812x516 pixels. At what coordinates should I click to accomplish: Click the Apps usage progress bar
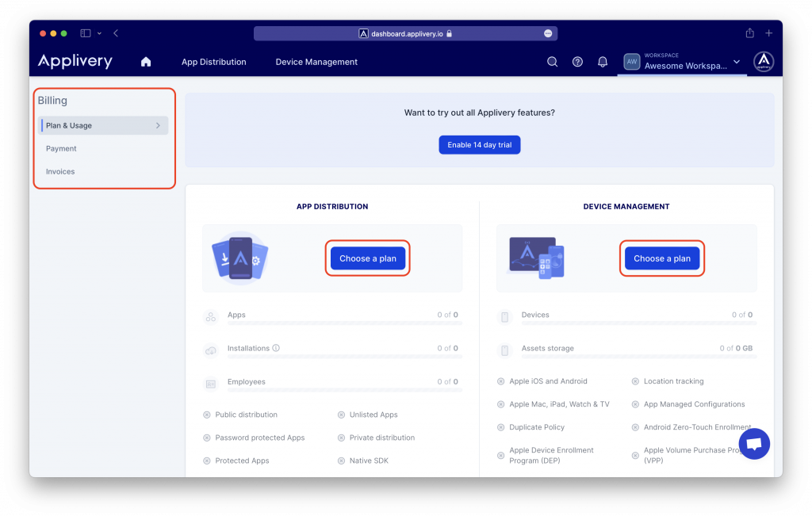(x=344, y=323)
